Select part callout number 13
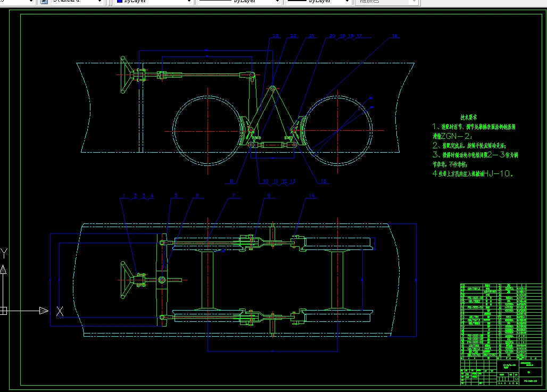The height and width of the screenshot is (392, 547). [293, 181]
